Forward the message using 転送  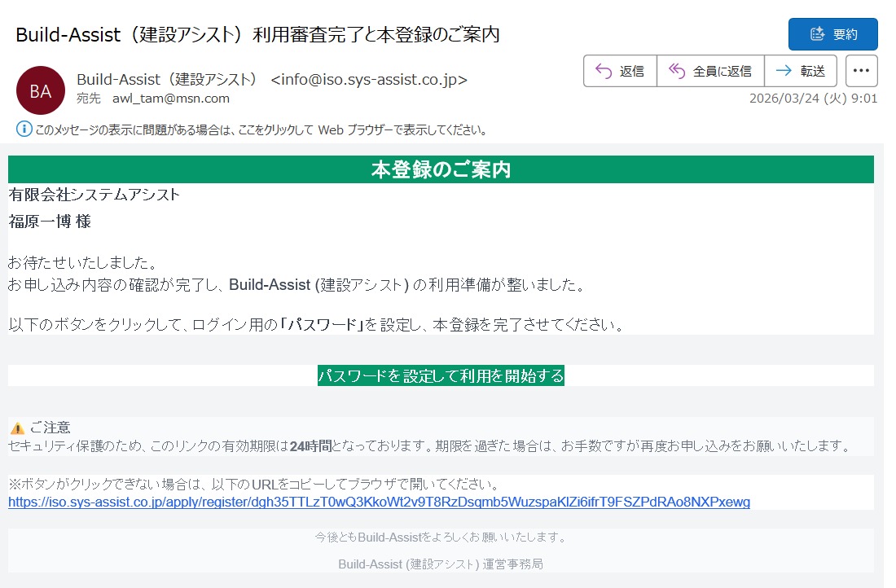[x=801, y=71]
